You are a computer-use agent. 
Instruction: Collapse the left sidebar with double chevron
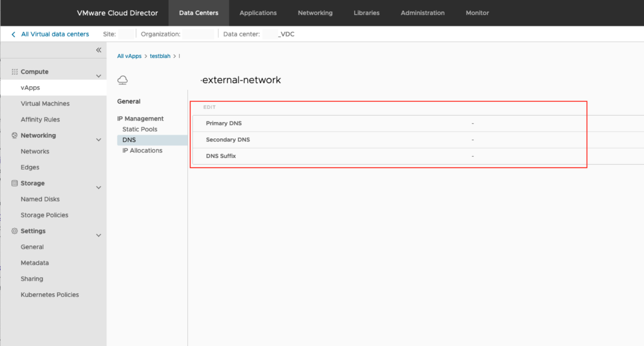99,50
